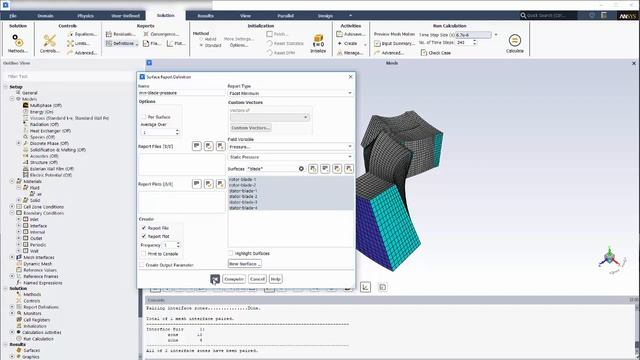Viewport: 640px width, 360px height.
Task: Click first icon beside Report Files list
Action: pos(197,146)
